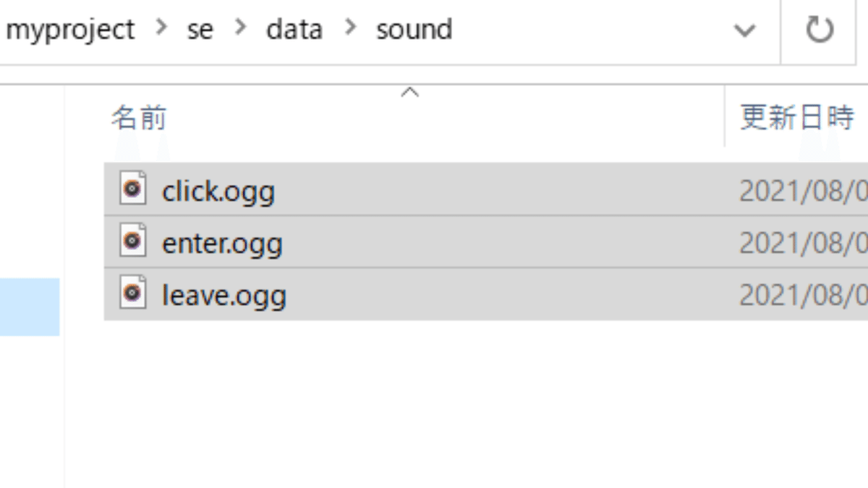Select the click.ogg file name
Viewport: 868px width, 488px height.
218,192
